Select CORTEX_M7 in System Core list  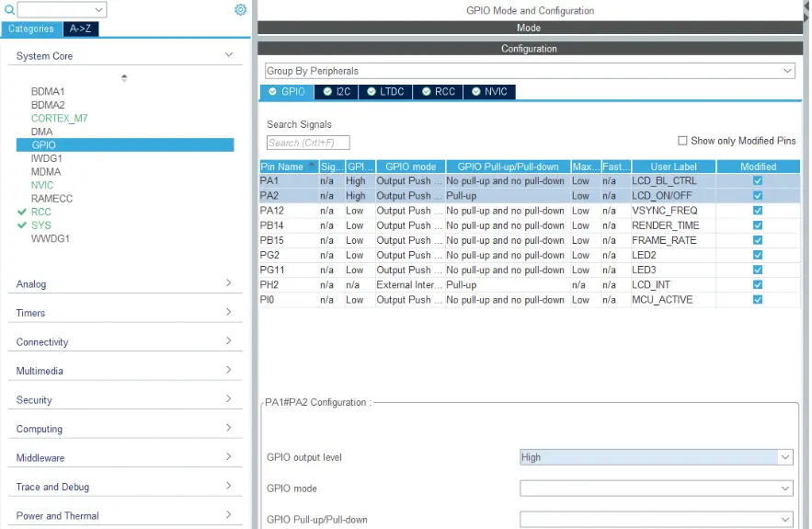59,119
